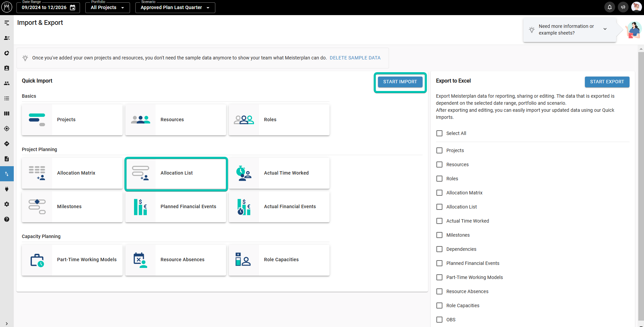Select the Resource Absences import card
644x327 pixels.
176,260
